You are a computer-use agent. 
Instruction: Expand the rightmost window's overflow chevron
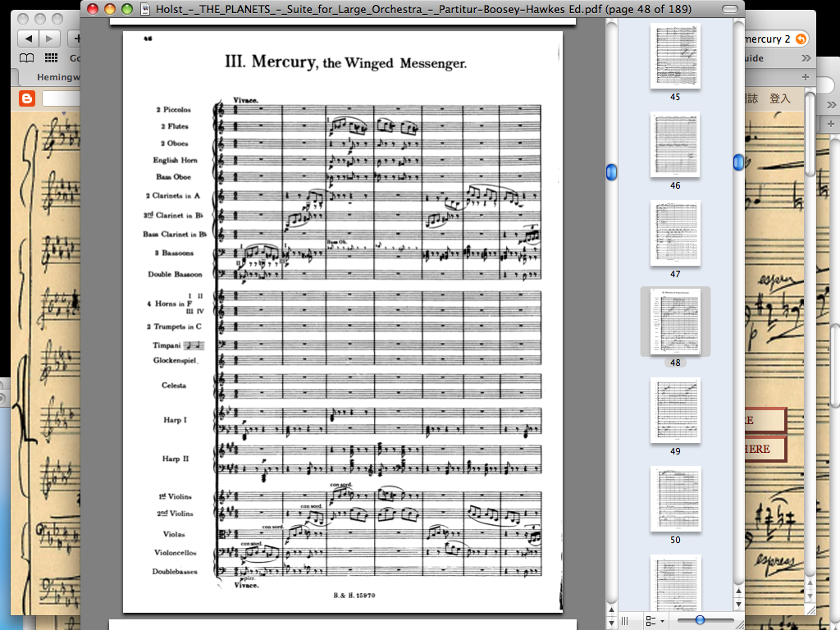point(832,104)
